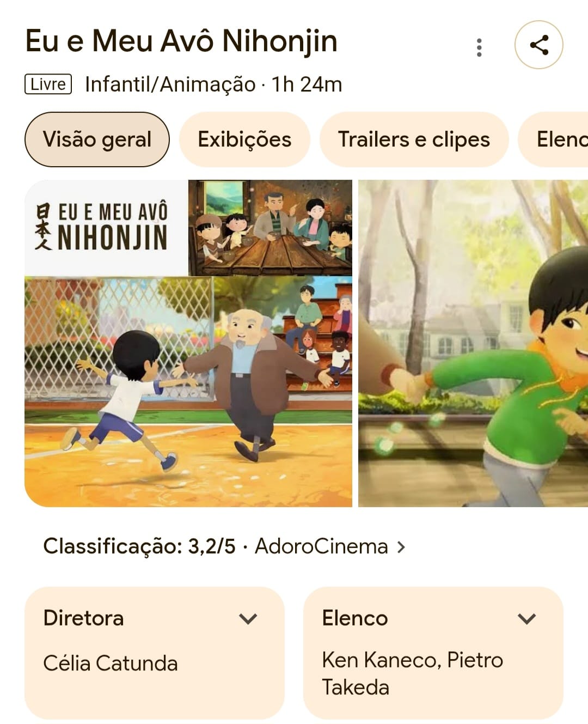Open the movie poster collage thumbnail
Image resolution: width=588 pixels, height=724 pixels.
point(188,343)
